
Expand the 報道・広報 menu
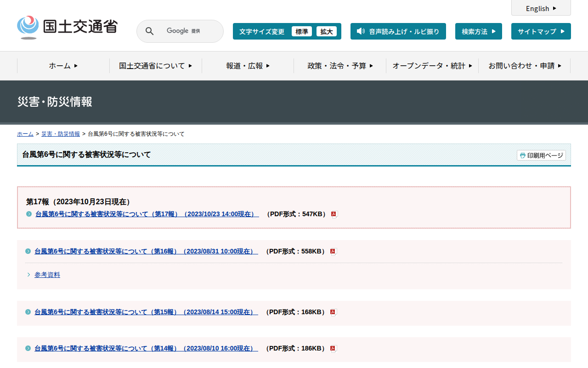click(248, 66)
